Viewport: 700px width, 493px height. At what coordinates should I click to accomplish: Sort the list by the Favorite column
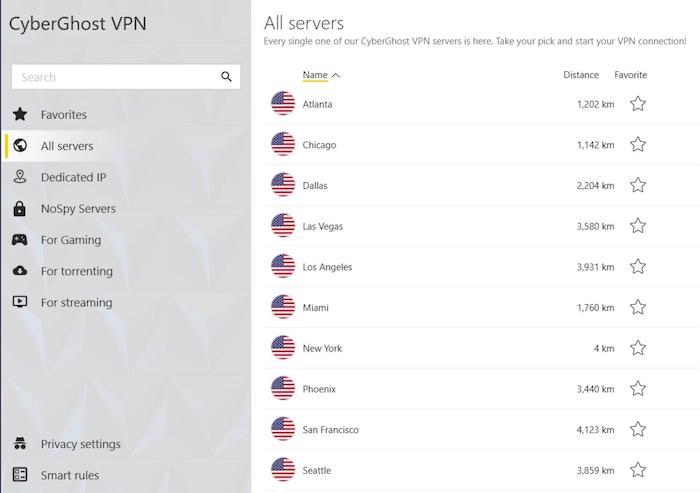[630, 75]
